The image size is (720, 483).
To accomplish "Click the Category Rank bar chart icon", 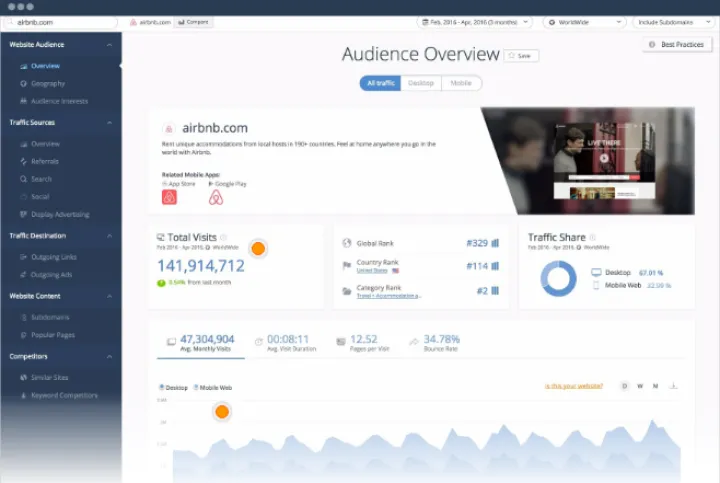I will (x=495, y=291).
